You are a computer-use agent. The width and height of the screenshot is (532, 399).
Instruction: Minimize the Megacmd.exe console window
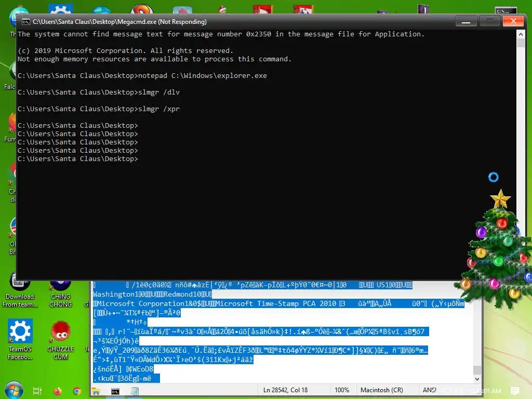click(466, 21)
